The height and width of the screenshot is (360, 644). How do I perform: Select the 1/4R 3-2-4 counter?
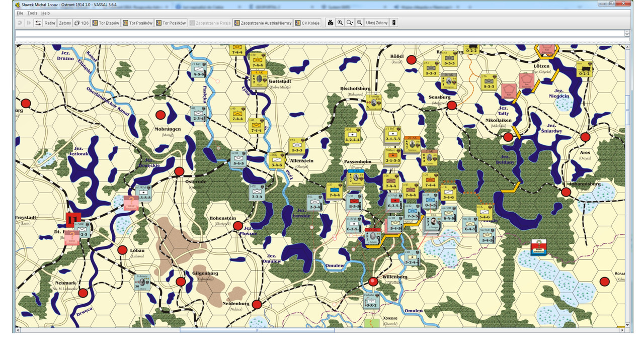click(x=412, y=257)
